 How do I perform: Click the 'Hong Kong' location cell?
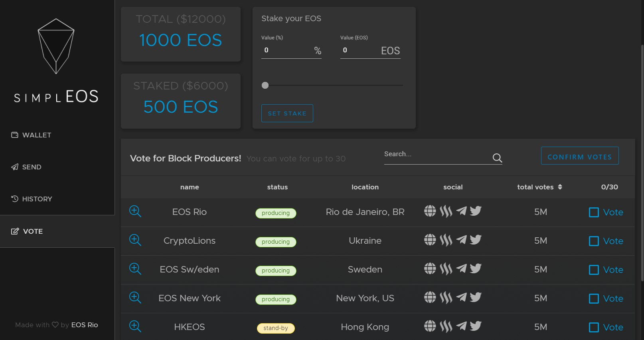pyautogui.click(x=365, y=327)
